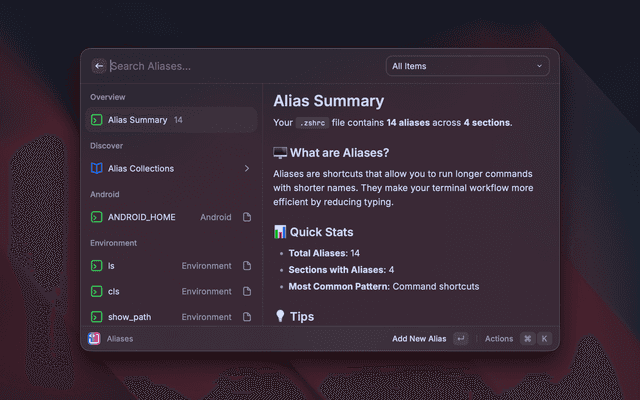640x400 pixels.
Task: Click the document icon on the ANDROID_HOME row
Action: point(247,217)
